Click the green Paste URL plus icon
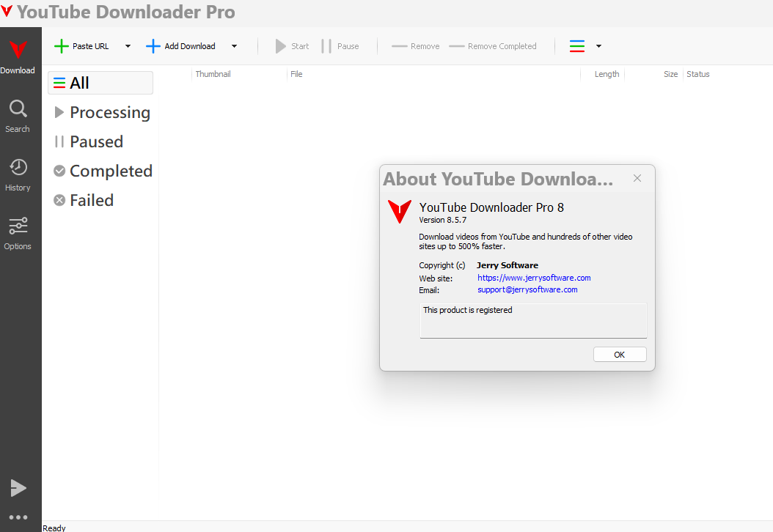This screenshot has width=773, height=532. click(x=61, y=46)
